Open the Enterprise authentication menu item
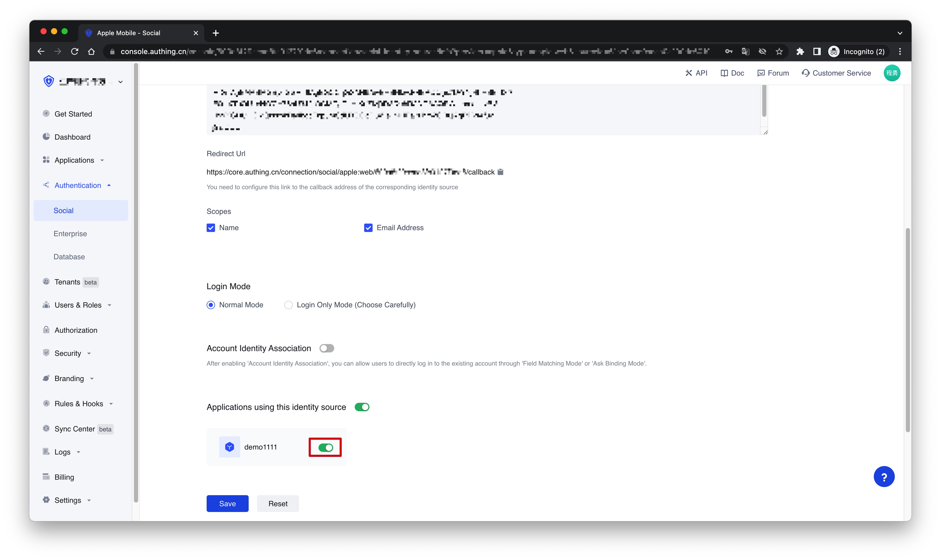Viewport: 941px width, 560px height. click(x=70, y=234)
